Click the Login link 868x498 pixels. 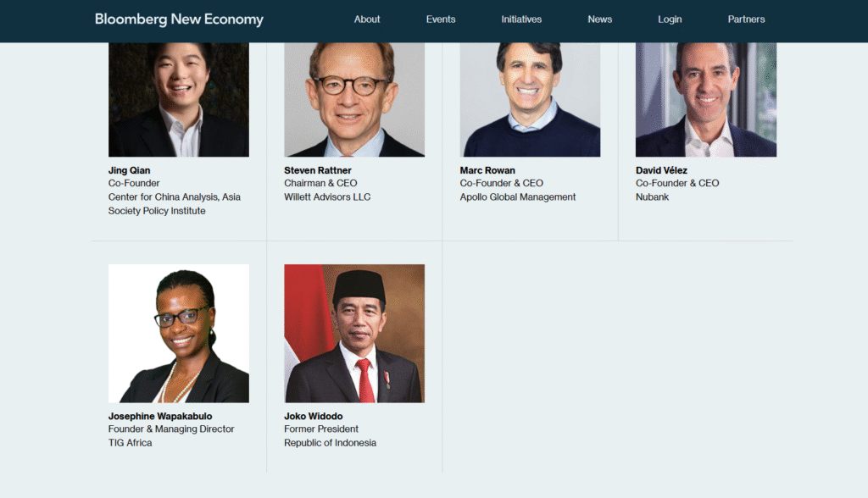tap(670, 19)
